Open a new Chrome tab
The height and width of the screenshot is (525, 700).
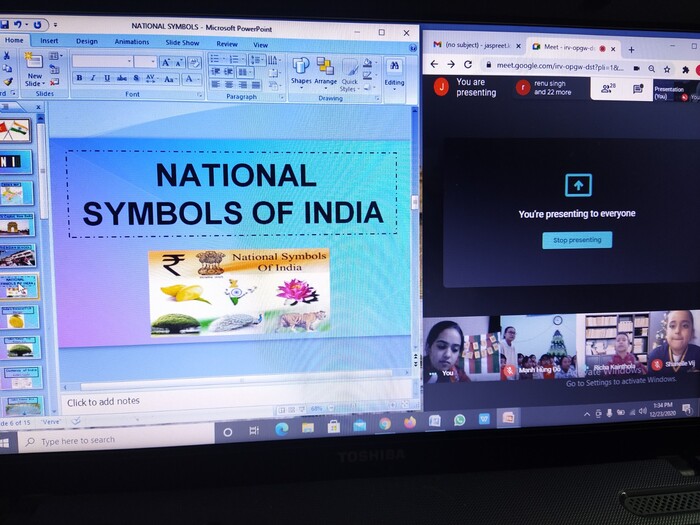point(631,50)
